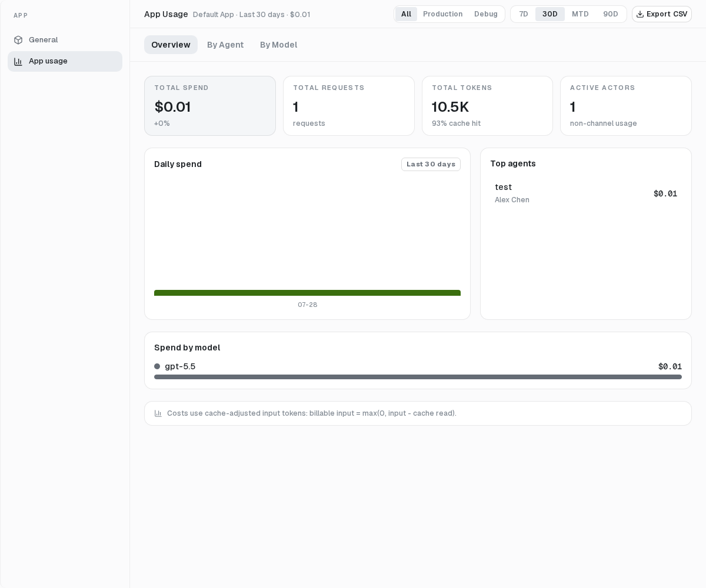The image size is (706, 588).
Task: Click the chart icon beside cost note
Action: tap(158, 413)
